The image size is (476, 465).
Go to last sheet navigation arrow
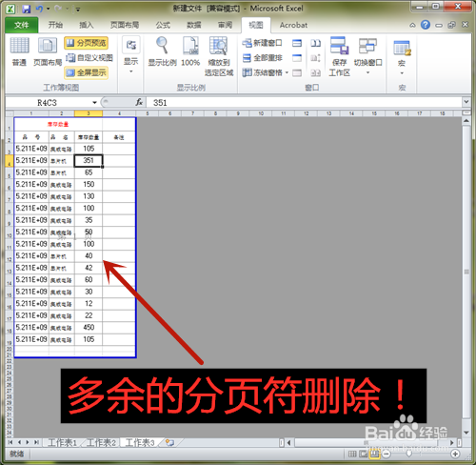[x=36, y=442]
